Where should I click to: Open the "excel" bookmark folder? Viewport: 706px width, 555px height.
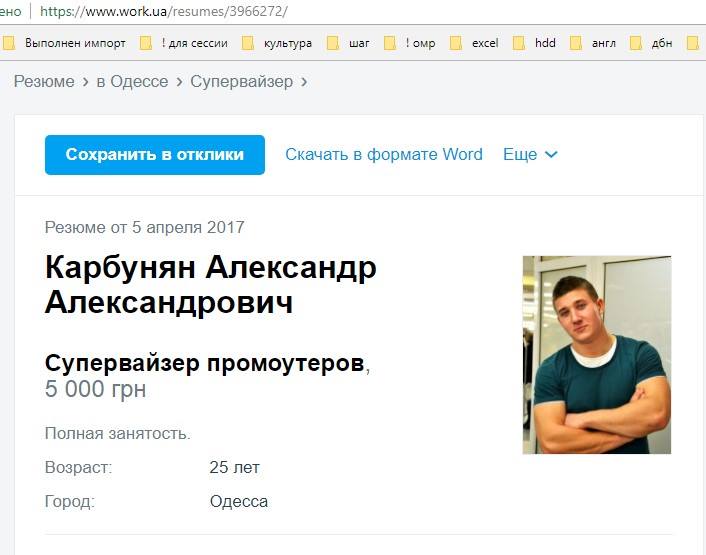[475, 43]
